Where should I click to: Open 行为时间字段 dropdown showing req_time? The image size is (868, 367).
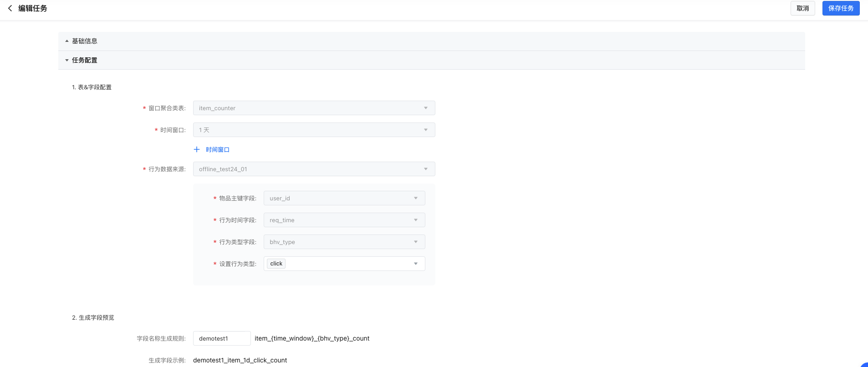pyautogui.click(x=344, y=220)
